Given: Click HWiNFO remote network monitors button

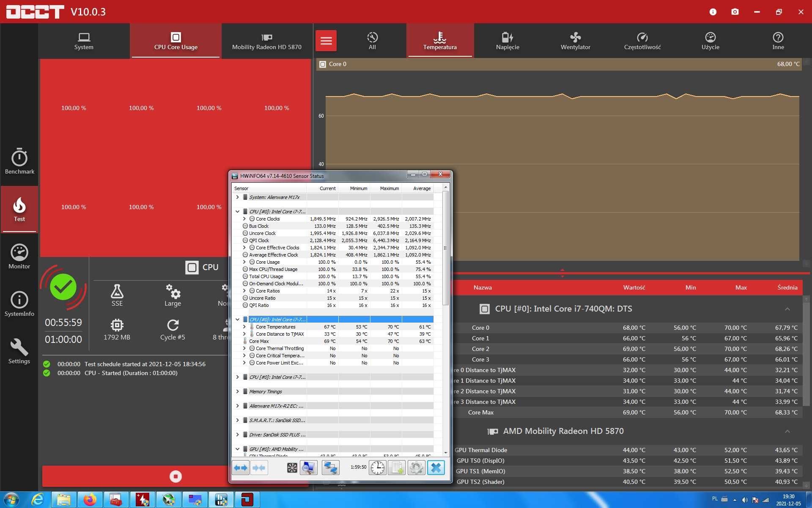Looking at the screenshot, I should pos(330,468).
